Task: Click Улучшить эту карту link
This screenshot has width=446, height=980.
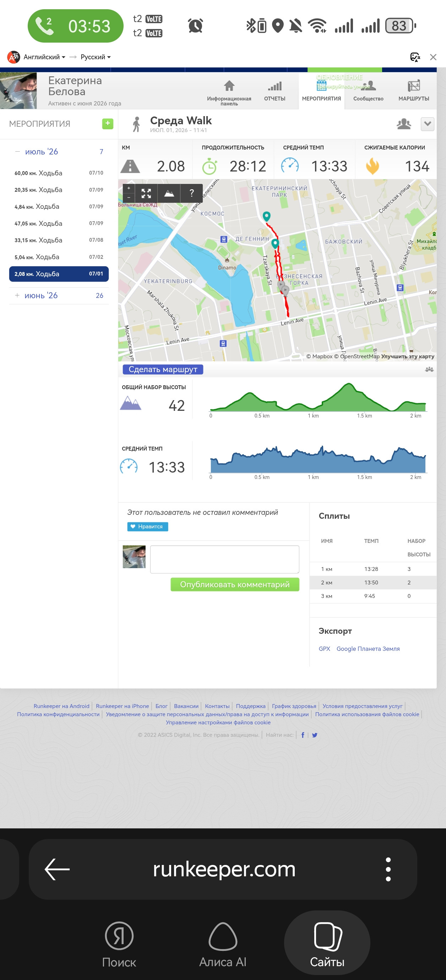Action: (408, 356)
